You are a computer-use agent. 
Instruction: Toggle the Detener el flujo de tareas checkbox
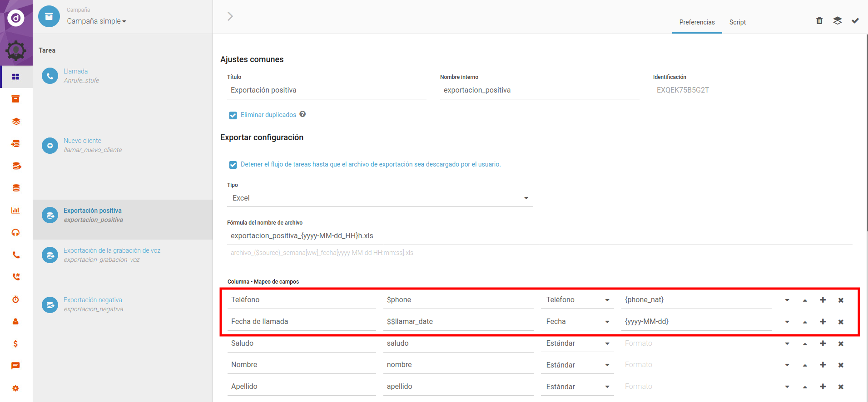[233, 165]
